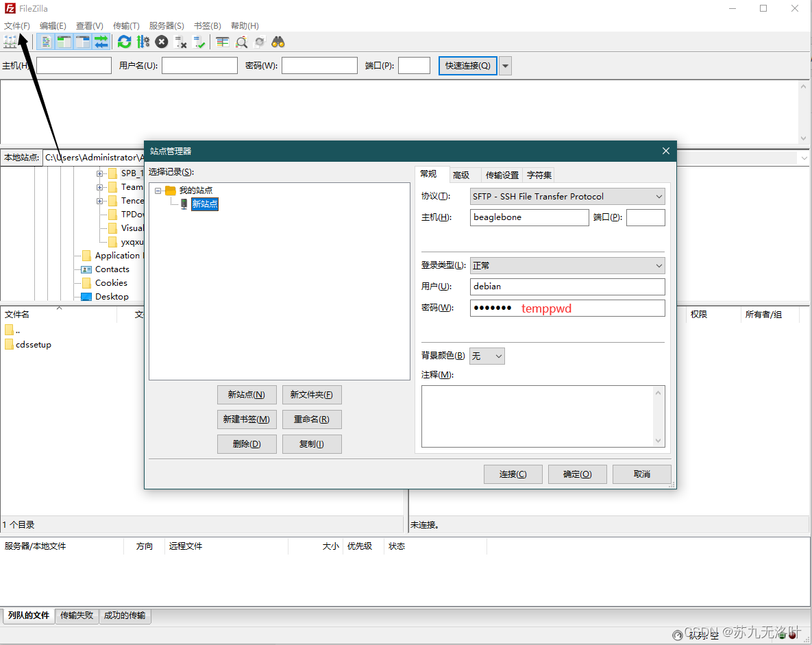This screenshot has width=812, height=645.
Task: Click the reconnect to last server icon
Action: [199, 42]
